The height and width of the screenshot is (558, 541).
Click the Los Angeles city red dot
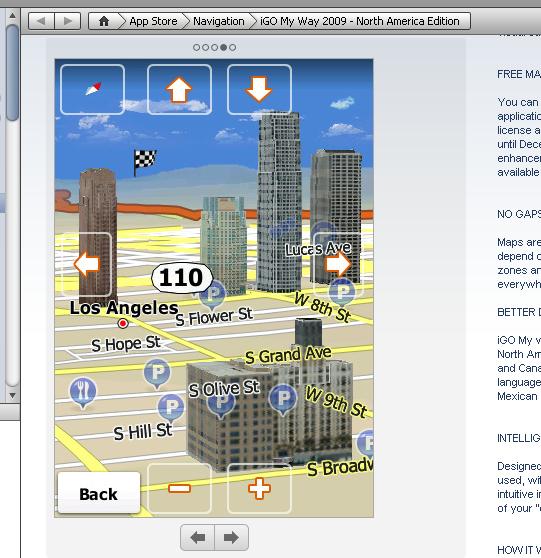click(x=123, y=323)
